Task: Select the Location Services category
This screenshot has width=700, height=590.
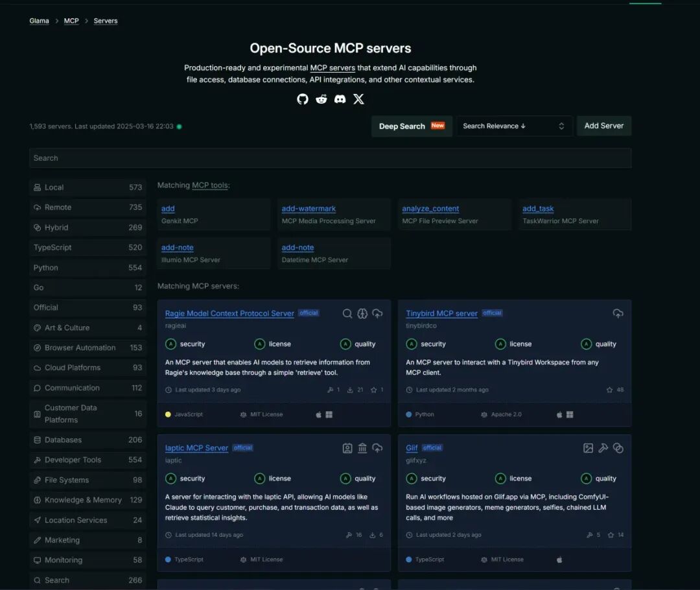Action: coord(88,520)
